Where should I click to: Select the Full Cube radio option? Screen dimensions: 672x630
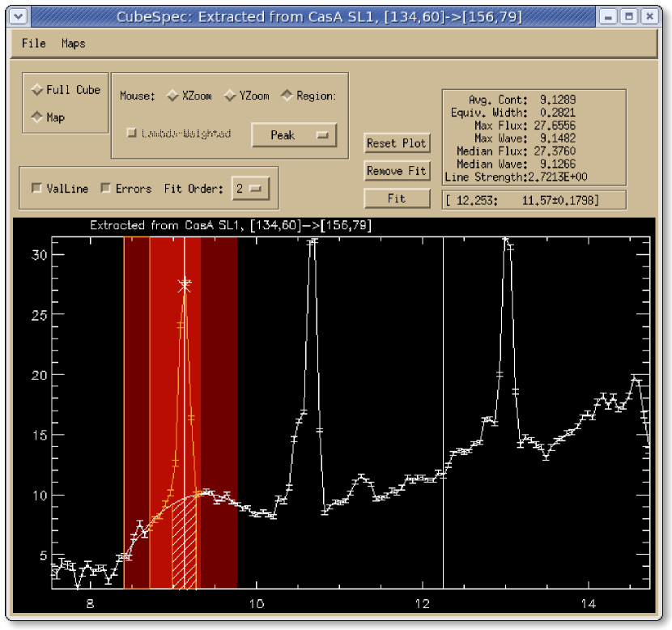[x=36, y=90]
